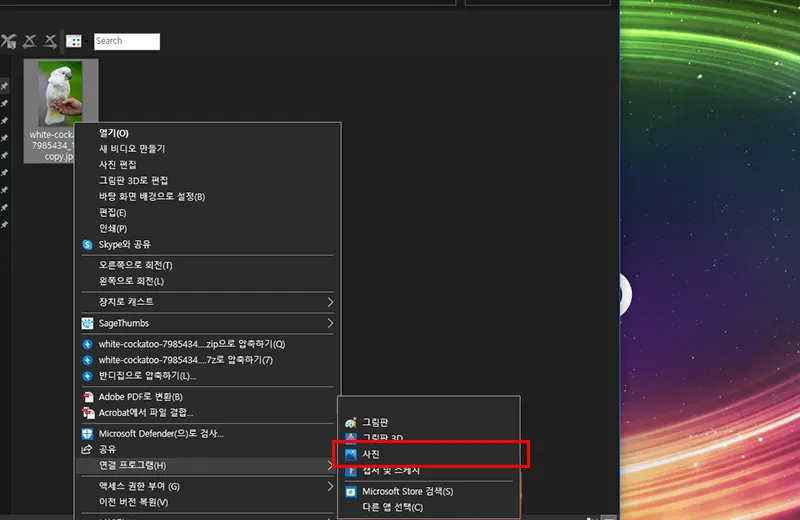Click Bandizip icon for zip으로 압축하기(Q)

(x=87, y=344)
